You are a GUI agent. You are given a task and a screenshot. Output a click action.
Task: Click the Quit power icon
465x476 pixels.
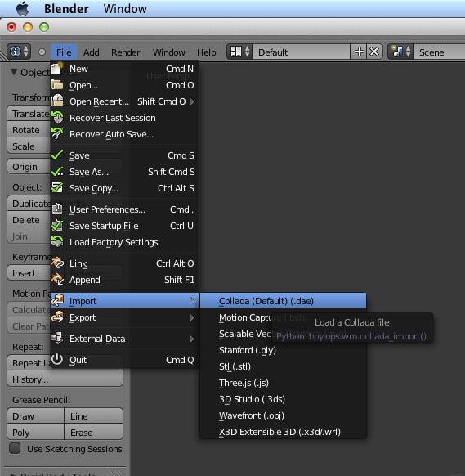[57, 359]
